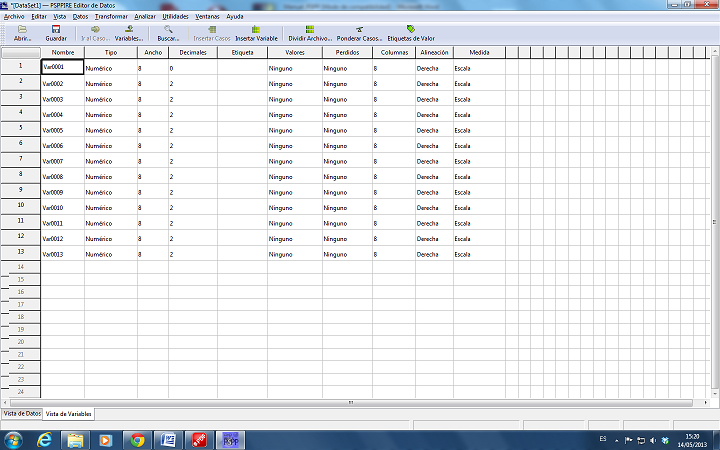Open the Editar menu
The image size is (720, 450).
pos(39,17)
